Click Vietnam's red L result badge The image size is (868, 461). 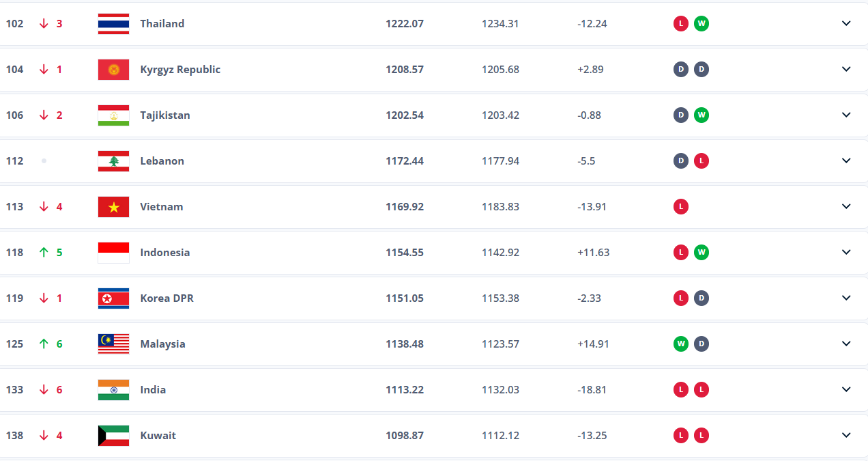[x=681, y=207]
